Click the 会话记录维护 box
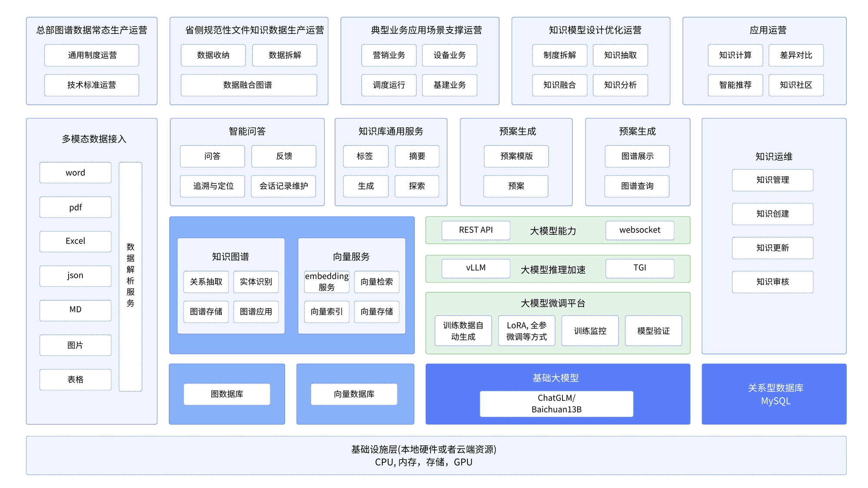The height and width of the screenshot is (488, 868). (283, 186)
